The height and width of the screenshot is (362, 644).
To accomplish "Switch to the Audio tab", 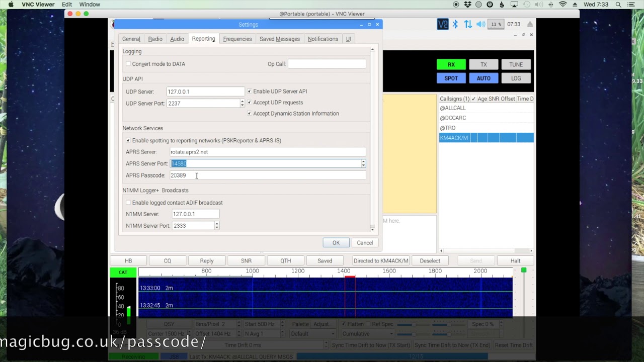I will tap(177, 39).
